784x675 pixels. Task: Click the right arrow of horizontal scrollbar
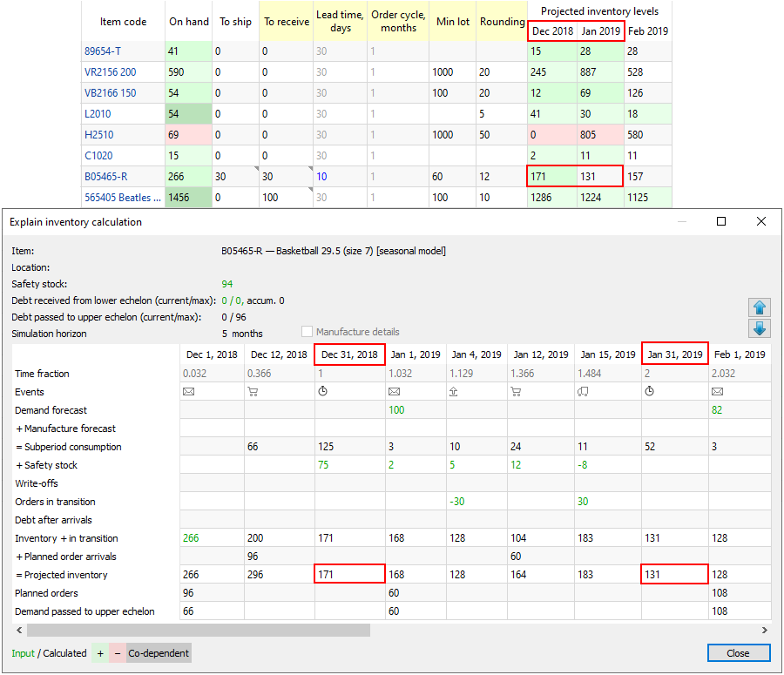click(766, 630)
